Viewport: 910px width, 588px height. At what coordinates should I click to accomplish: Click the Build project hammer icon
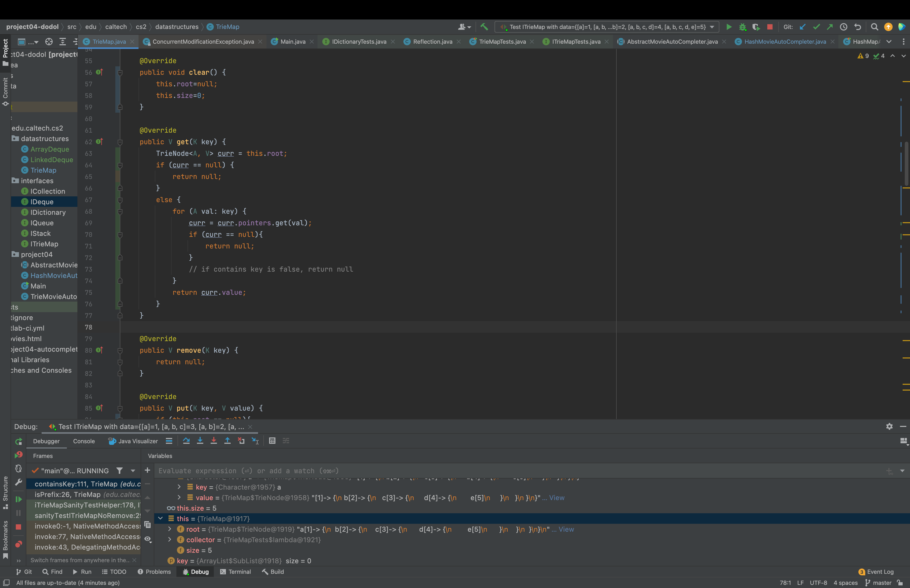tap(484, 27)
